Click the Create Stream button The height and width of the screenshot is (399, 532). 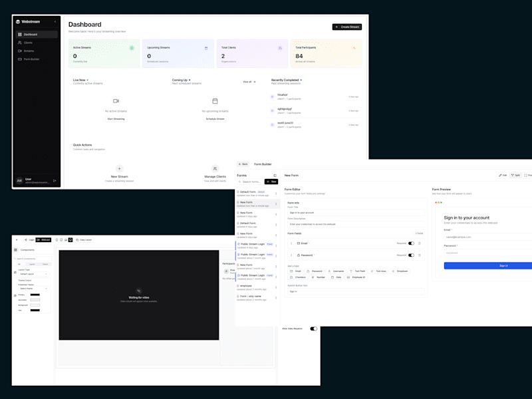pyautogui.click(x=346, y=27)
